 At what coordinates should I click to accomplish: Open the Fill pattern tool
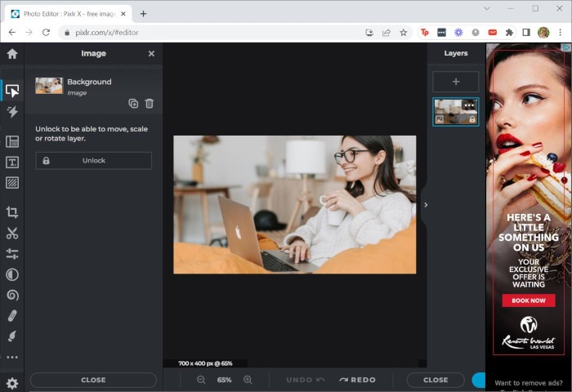pyautogui.click(x=12, y=183)
